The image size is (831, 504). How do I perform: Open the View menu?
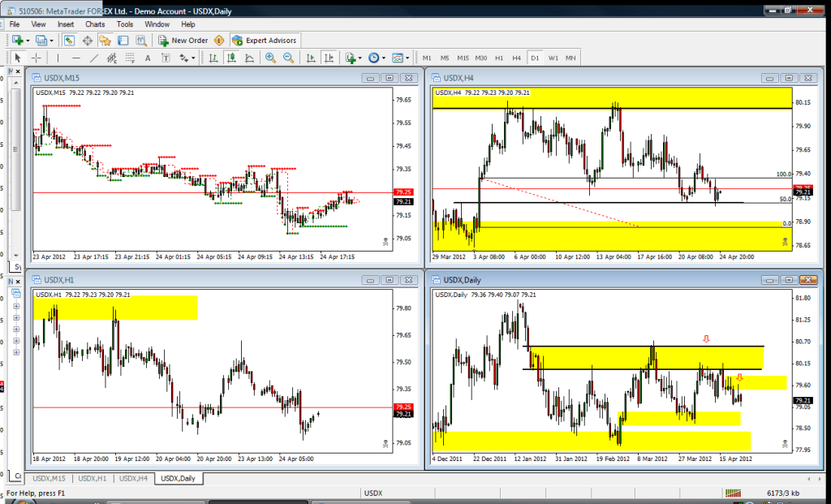point(38,24)
